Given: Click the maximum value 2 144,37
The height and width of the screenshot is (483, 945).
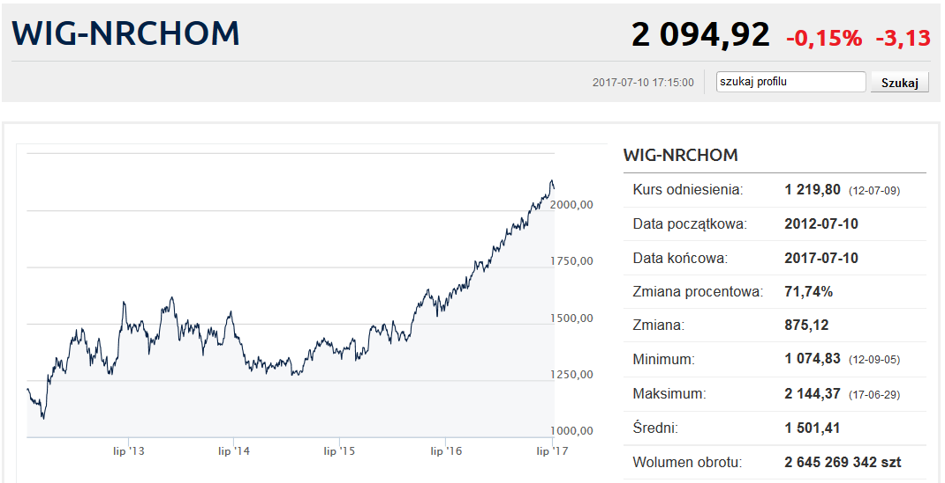Looking at the screenshot, I should pos(812,394).
